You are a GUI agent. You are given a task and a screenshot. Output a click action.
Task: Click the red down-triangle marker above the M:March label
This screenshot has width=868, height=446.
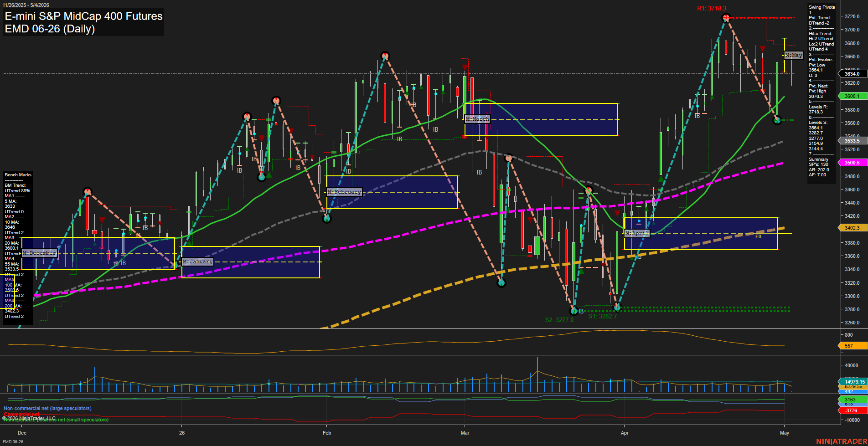click(465, 68)
